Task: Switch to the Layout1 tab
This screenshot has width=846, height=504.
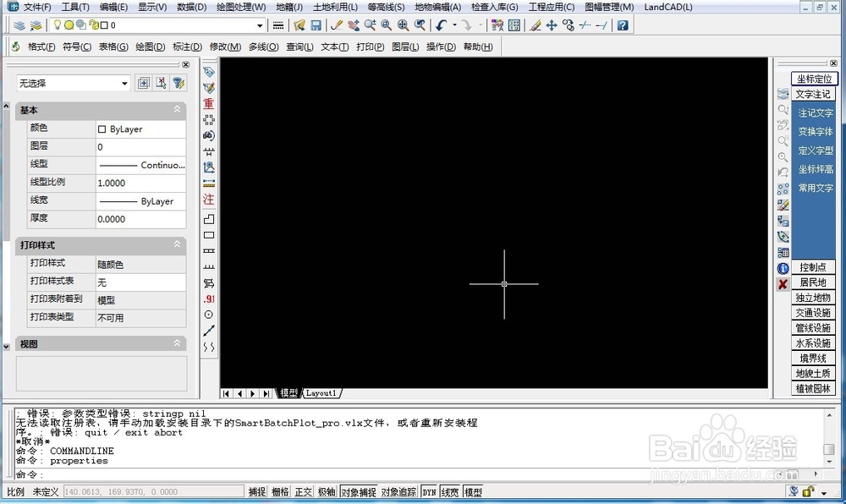Action: pyautogui.click(x=321, y=393)
